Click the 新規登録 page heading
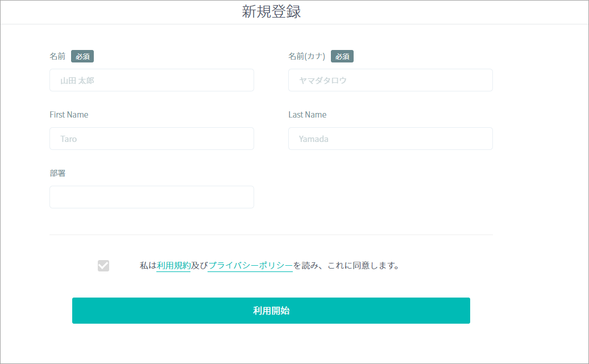Viewport: 589px width, 364px height. tap(271, 11)
